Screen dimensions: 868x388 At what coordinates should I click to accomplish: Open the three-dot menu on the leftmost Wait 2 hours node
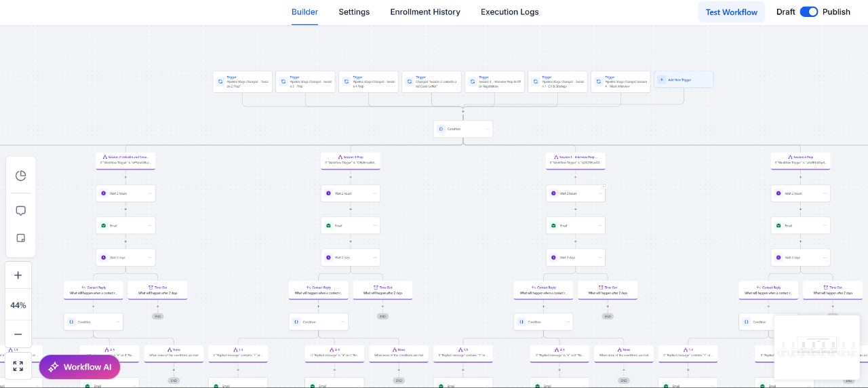[149, 193]
